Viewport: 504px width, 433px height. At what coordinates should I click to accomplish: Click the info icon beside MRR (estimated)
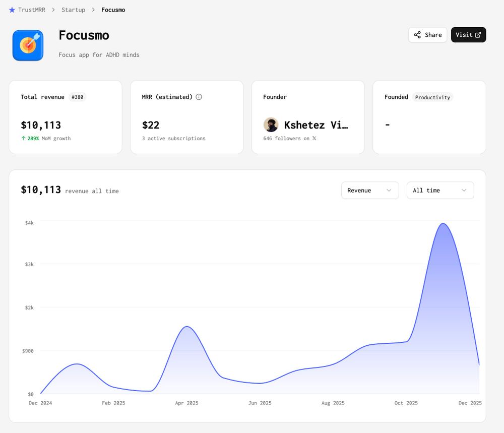click(x=199, y=97)
